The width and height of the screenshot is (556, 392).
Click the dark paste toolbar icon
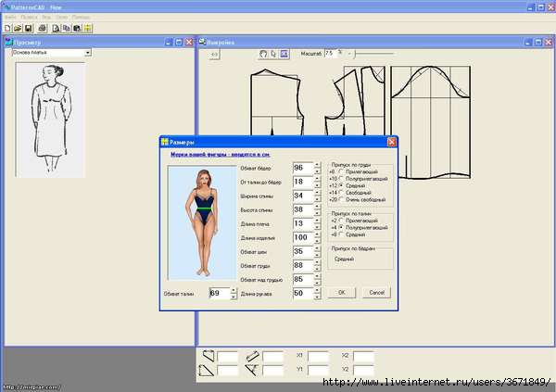pos(77,28)
